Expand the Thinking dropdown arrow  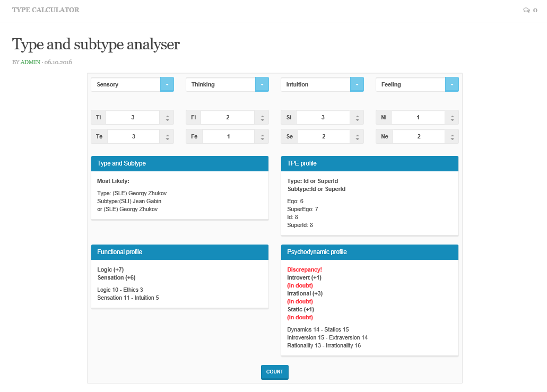point(262,84)
